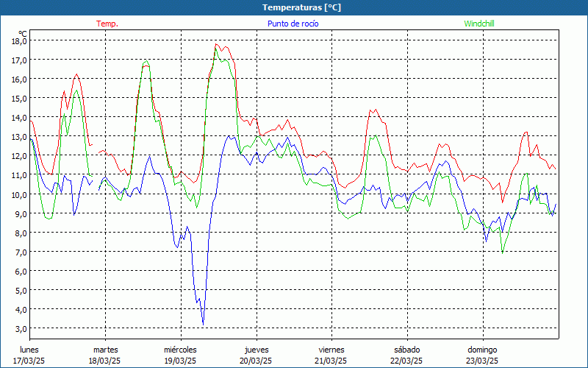This screenshot has height=368, width=588.
Task: Click the 18,0 y-axis label
Action: click(x=19, y=41)
